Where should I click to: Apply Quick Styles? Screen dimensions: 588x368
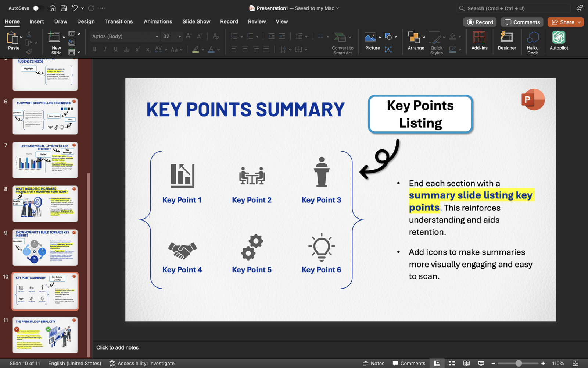click(x=436, y=42)
